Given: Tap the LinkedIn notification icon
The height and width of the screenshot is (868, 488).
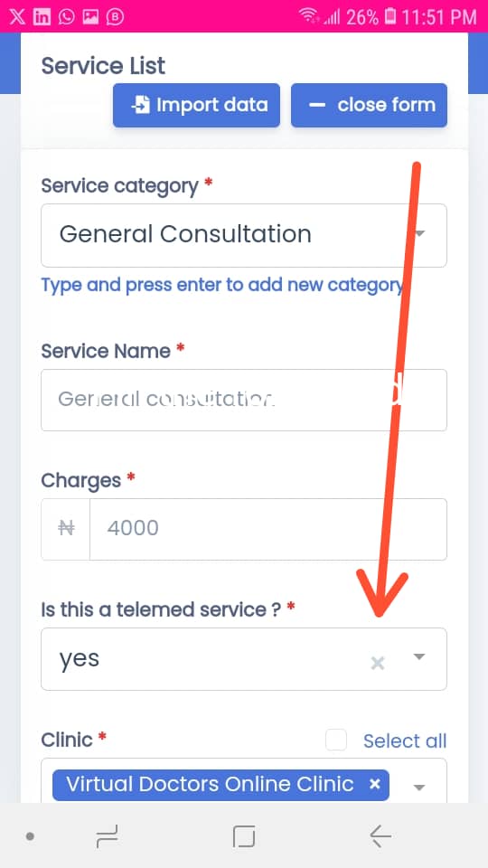Looking at the screenshot, I should coord(42,17).
